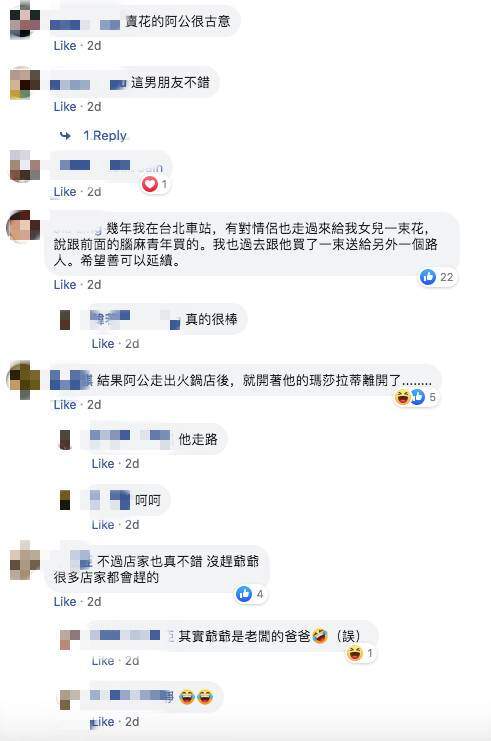
Task: Click laughing reaction with count 1
Action: 354,654
